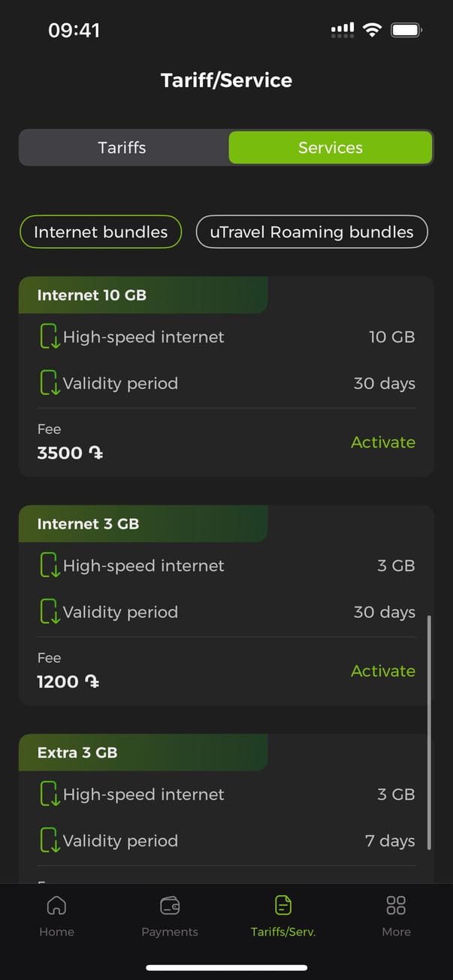Select the Internet bundles filter chip
Image resolution: width=453 pixels, height=980 pixels.
[101, 232]
